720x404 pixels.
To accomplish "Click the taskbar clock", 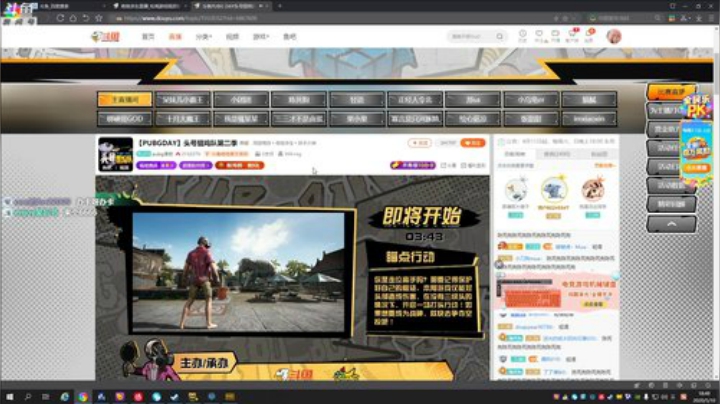I will point(703,397).
